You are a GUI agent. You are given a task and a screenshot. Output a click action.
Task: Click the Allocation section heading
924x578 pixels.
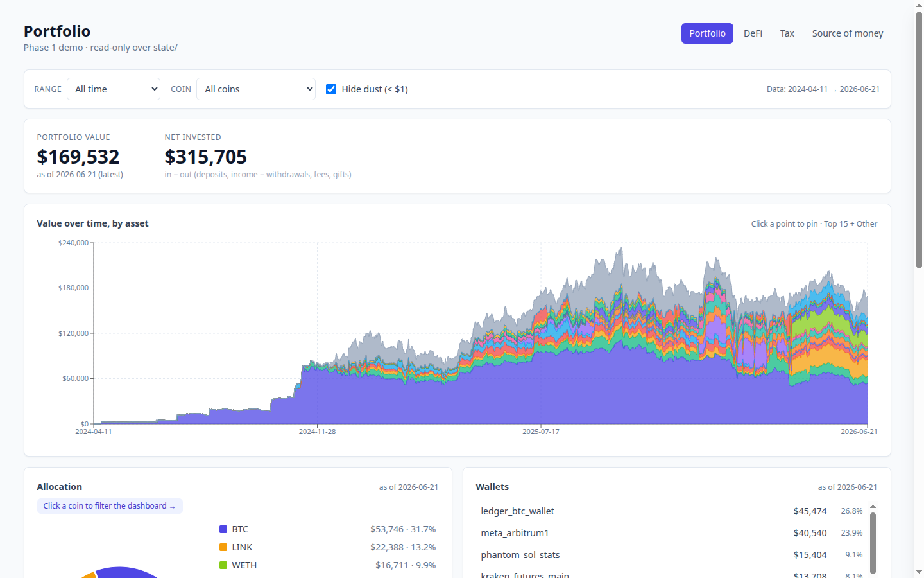click(60, 487)
